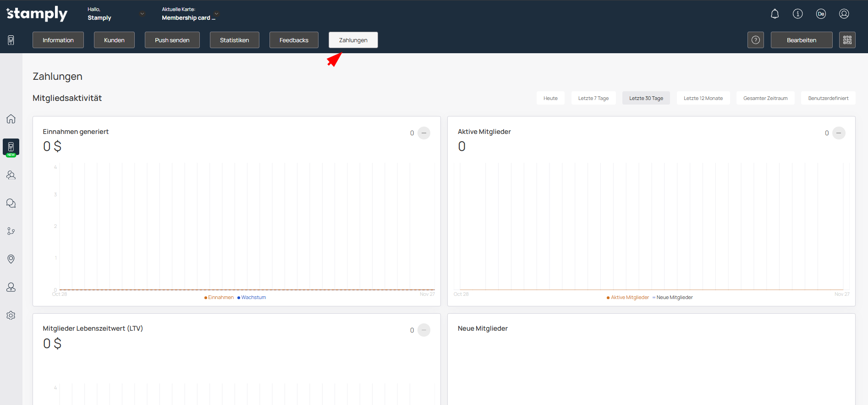Image resolution: width=868 pixels, height=405 pixels.
Task: Choose the Benutzerdefiniert date range
Action: pyautogui.click(x=828, y=98)
